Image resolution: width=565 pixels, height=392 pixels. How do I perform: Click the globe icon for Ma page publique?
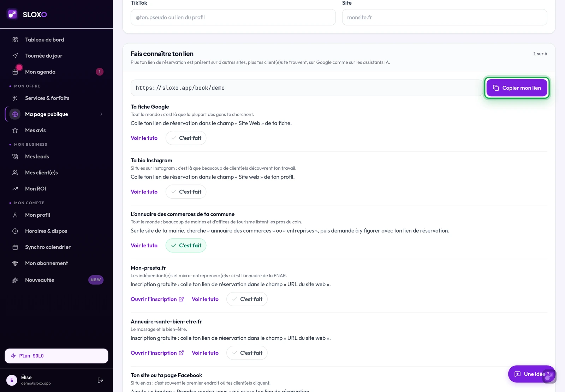15,114
